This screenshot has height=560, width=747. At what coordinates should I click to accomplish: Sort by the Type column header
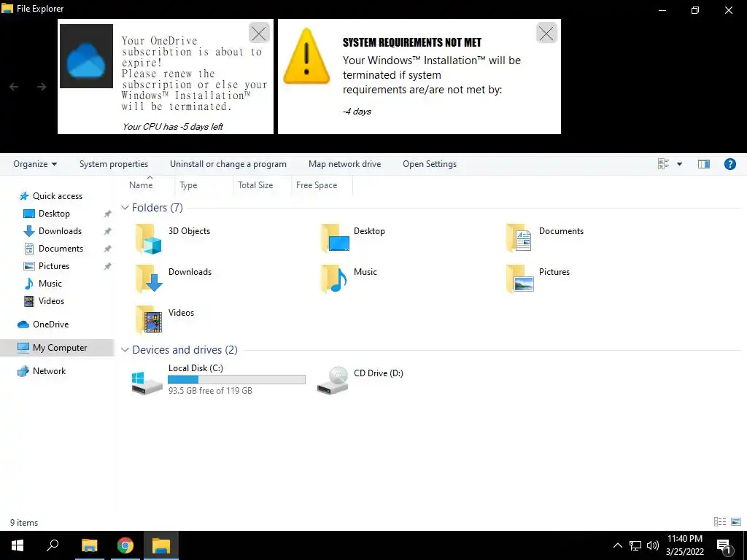coord(188,185)
